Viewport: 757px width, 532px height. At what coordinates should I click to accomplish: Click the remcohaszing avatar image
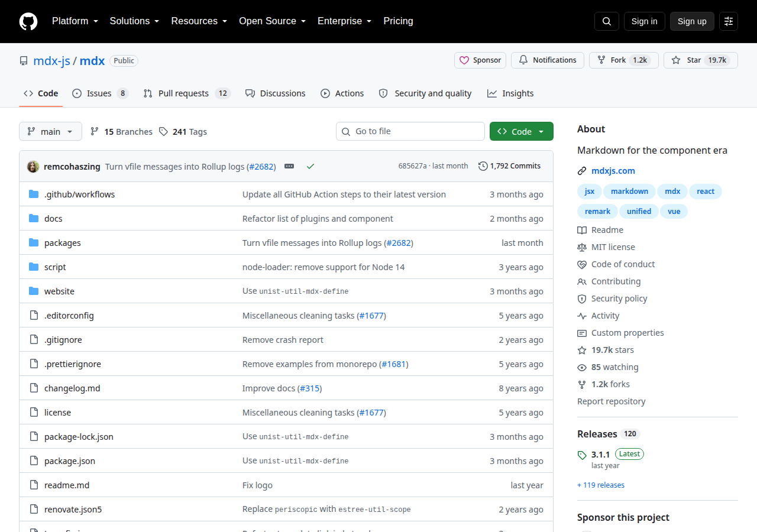tap(33, 166)
